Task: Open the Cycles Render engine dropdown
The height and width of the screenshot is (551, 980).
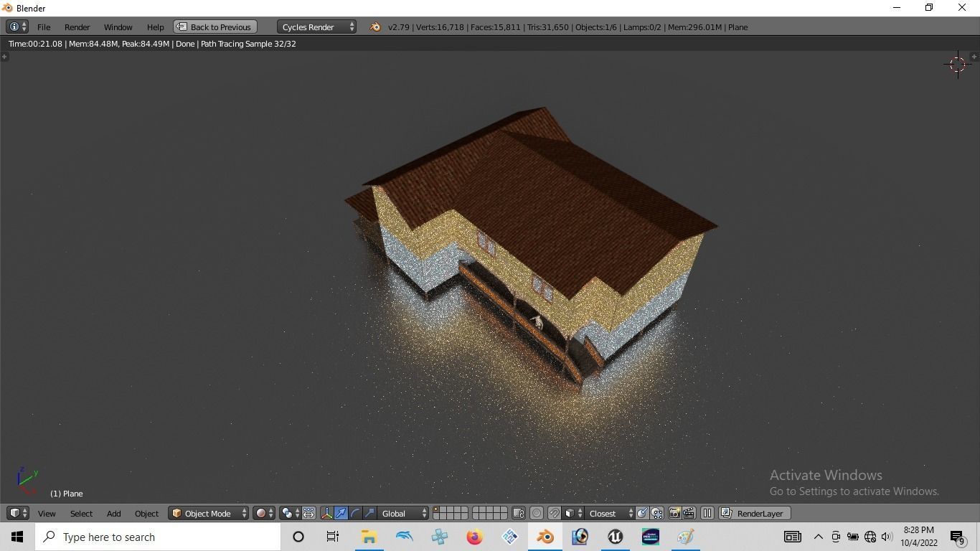Action: pyautogui.click(x=316, y=27)
